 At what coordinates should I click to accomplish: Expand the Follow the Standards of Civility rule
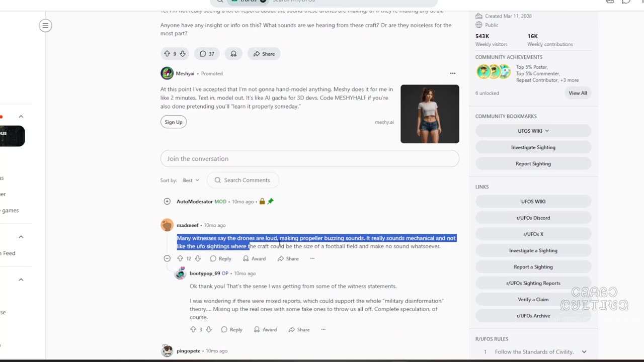tap(584, 352)
